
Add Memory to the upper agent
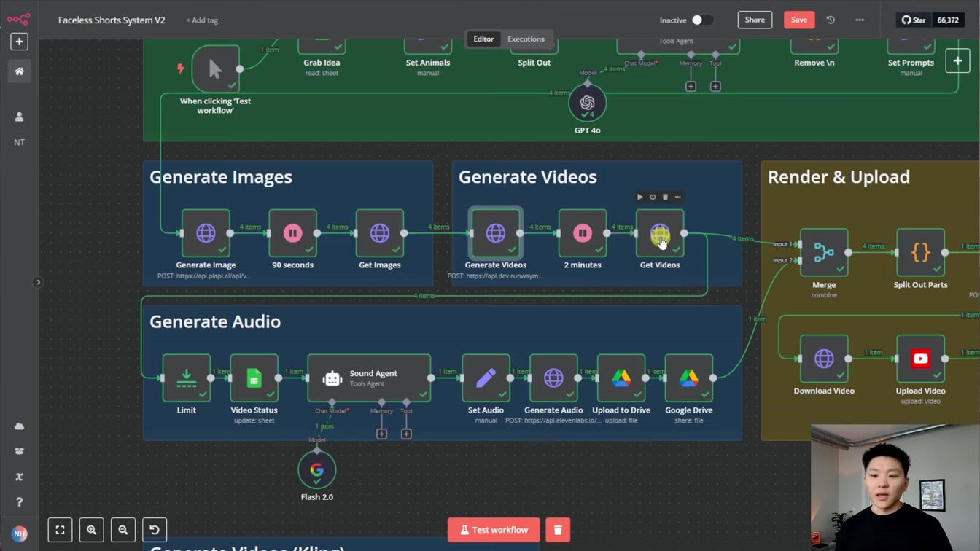(x=691, y=86)
